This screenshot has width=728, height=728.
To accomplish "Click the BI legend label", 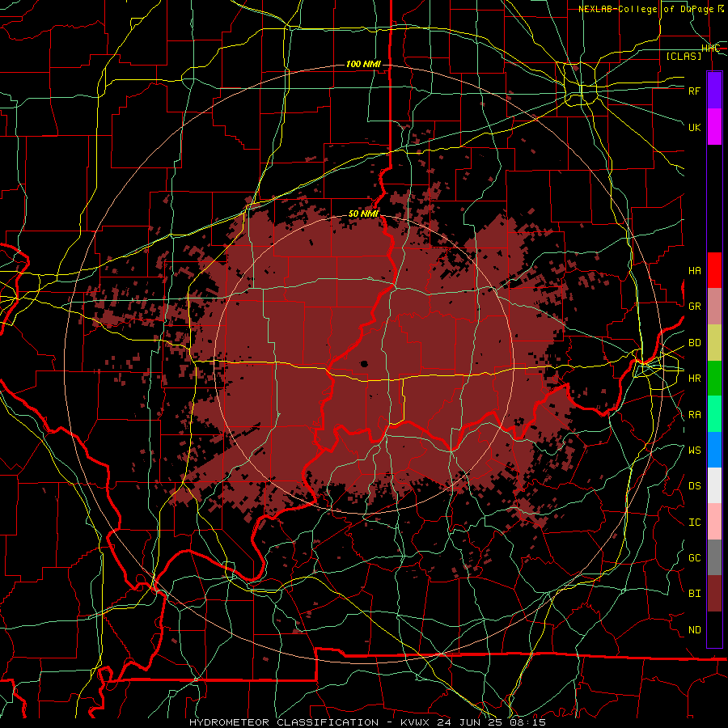I will [694, 594].
